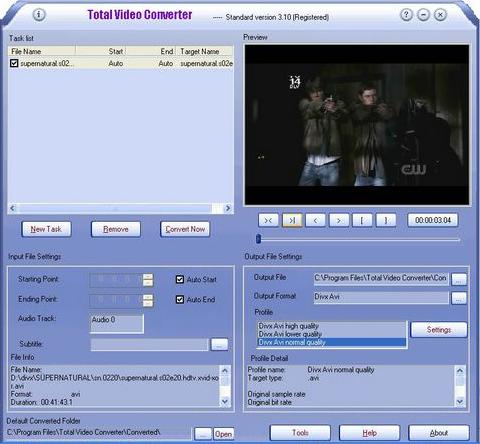Image resolution: width=480 pixels, height=444 pixels.
Task: Open the converted folder with Open button
Action: (x=223, y=434)
